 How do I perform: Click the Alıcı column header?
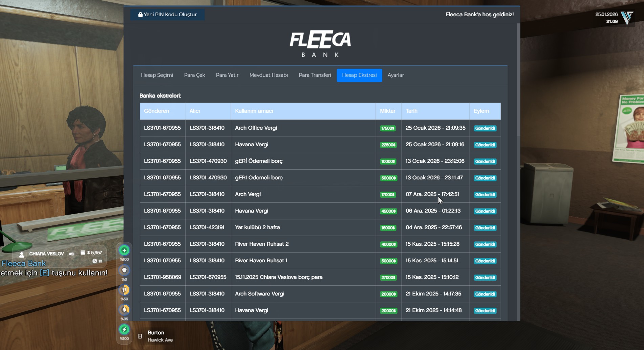208,111
